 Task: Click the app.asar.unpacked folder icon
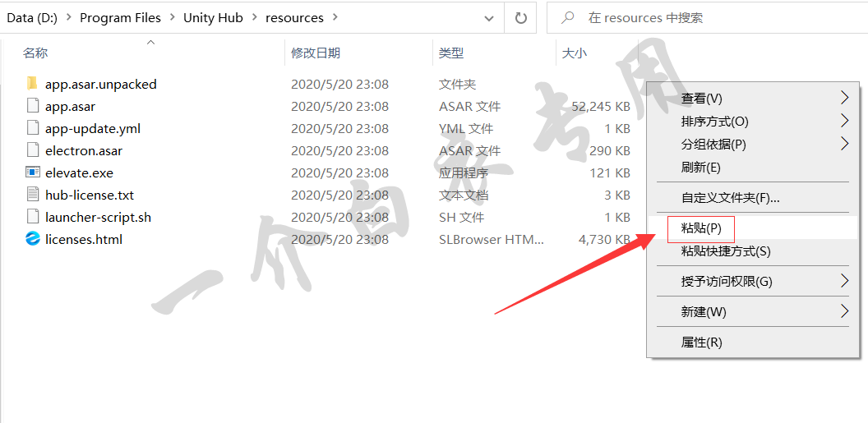pyautogui.click(x=33, y=84)
